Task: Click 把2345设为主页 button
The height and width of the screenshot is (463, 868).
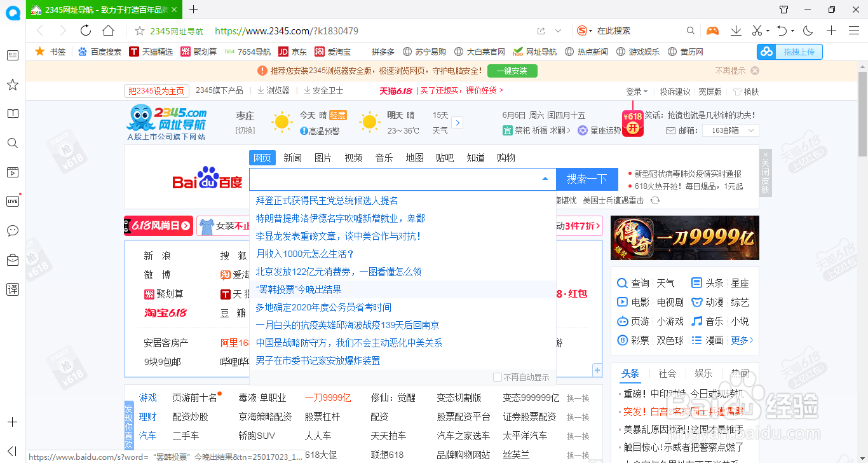Action: pos(156,91)
